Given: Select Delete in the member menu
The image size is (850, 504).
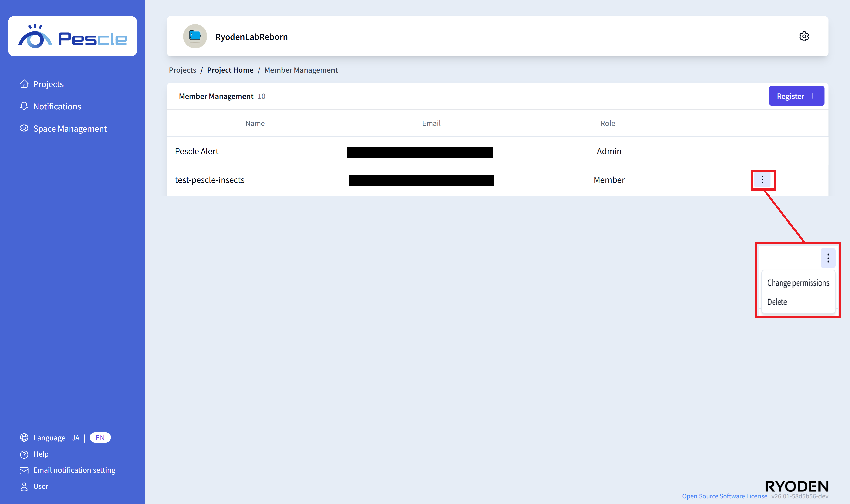Looking at the screenshot, I should pyautogui.click(x=777, y=302).
